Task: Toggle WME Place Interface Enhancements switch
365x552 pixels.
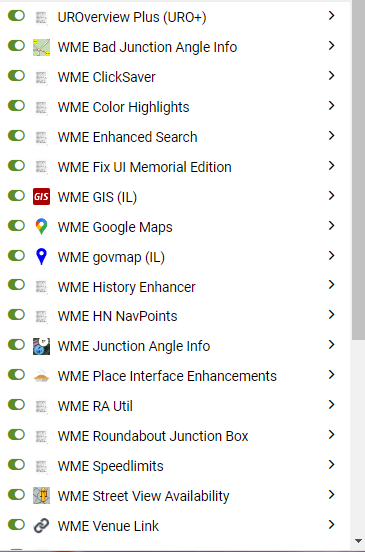Action: 16,374
